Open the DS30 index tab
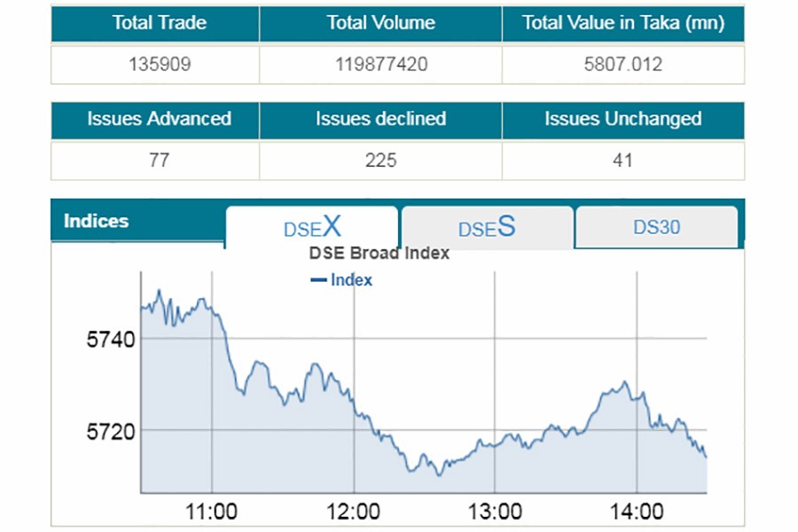 point(657,227)
